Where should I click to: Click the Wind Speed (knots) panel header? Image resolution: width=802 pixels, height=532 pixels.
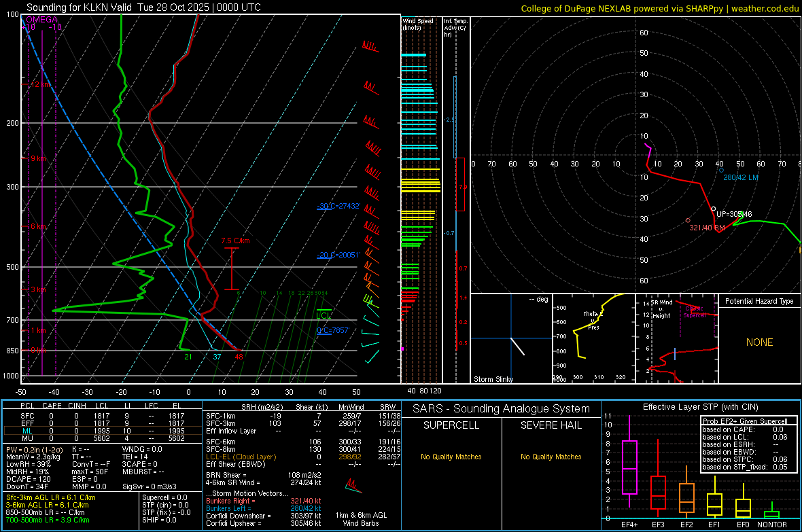pyautogui.click(x=418, y=24)
